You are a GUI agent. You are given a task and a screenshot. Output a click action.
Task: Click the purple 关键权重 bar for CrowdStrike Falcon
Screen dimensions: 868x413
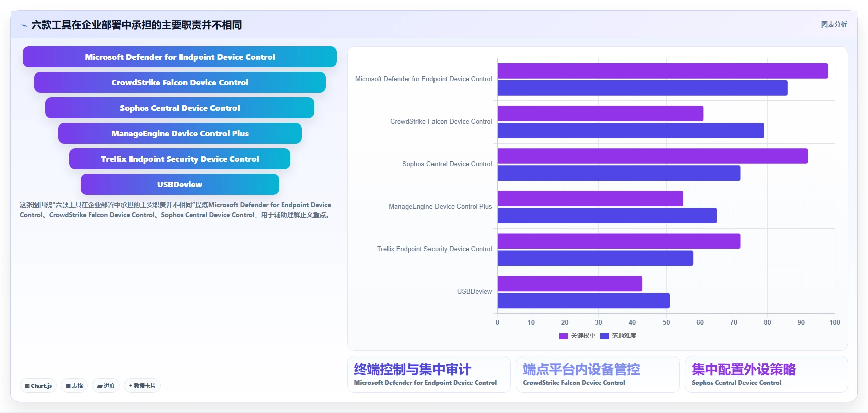[x=600, y=113]
